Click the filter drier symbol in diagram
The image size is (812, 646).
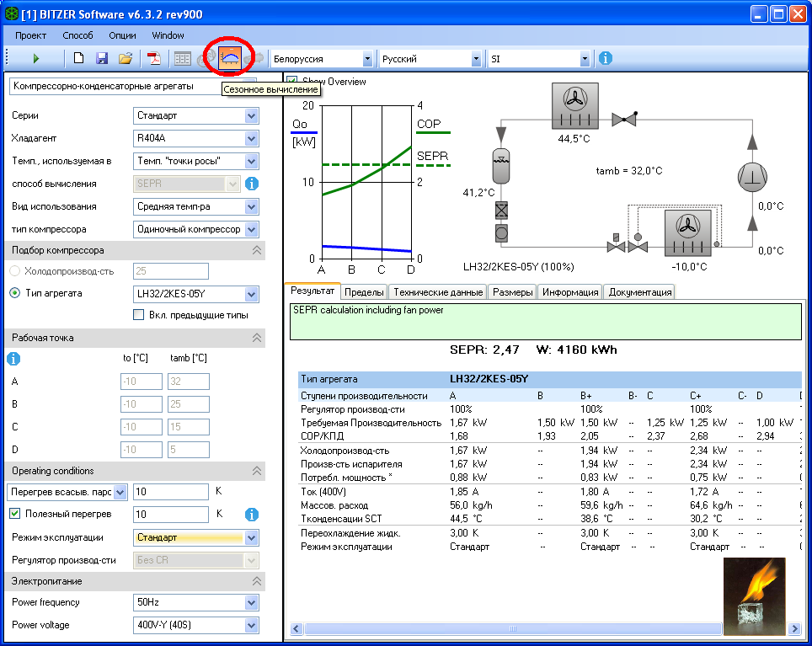(x=501, y=211)
